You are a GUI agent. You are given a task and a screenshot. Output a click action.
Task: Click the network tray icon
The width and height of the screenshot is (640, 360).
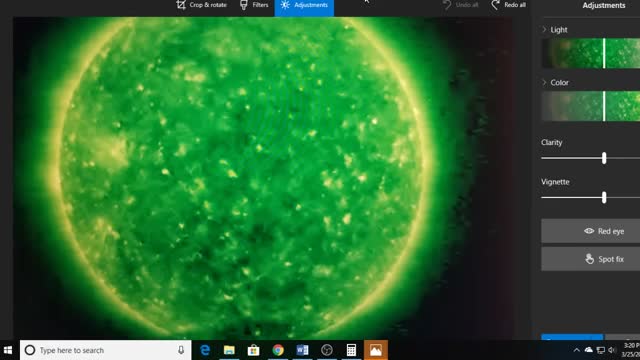pyautogui.click(x=601, y=350)
